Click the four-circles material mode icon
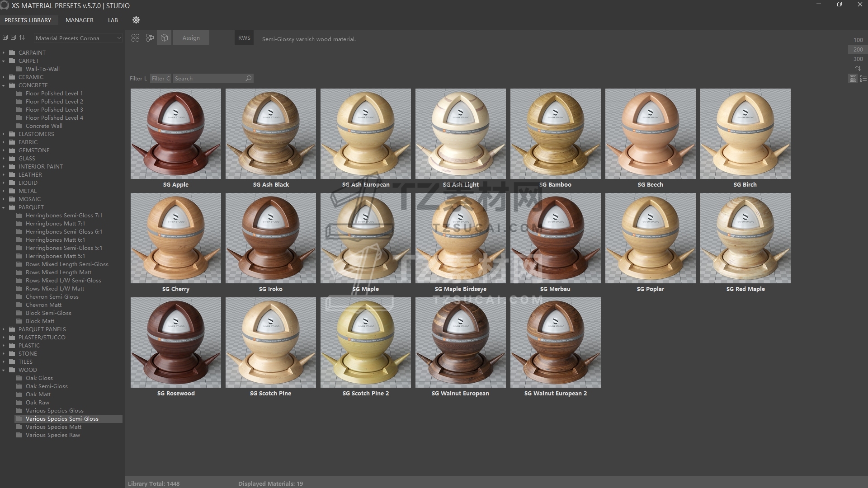Viewport: 868px width, 488px height. coord(135,38)
